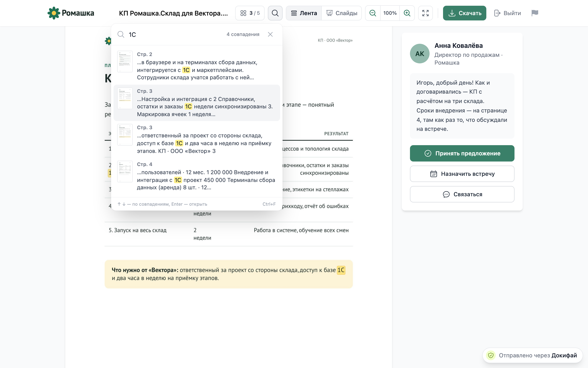588x368 pixels.
Task: Click the Стр. 4 page thumbnail
Action: (125, 172)
